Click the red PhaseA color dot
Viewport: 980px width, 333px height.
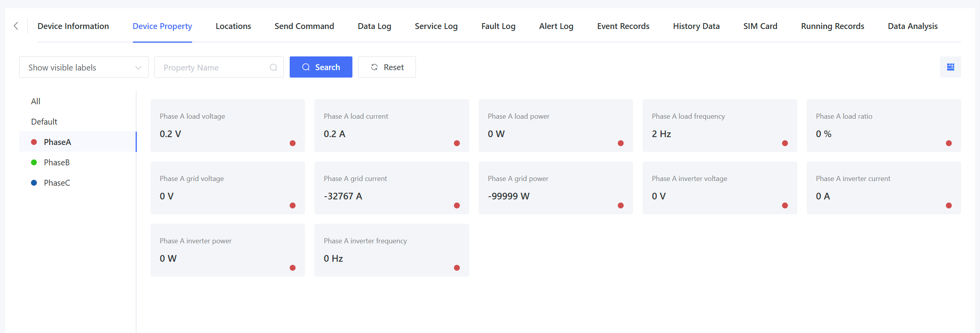[34, 142]
